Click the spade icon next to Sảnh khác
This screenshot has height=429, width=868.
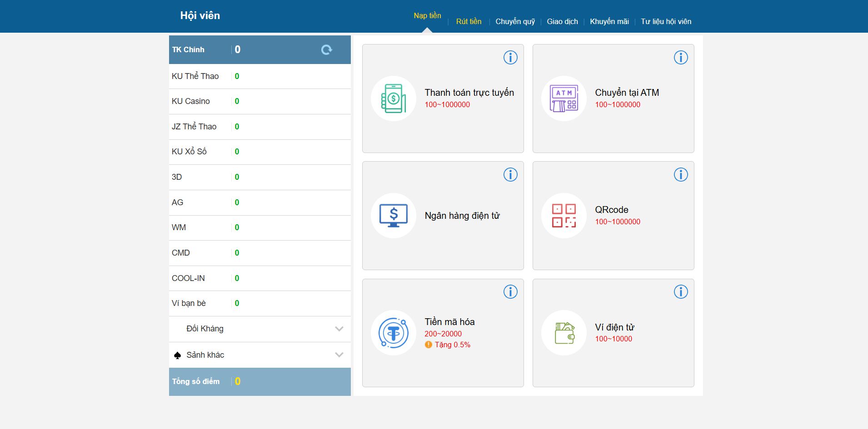[x=178, y=355]
